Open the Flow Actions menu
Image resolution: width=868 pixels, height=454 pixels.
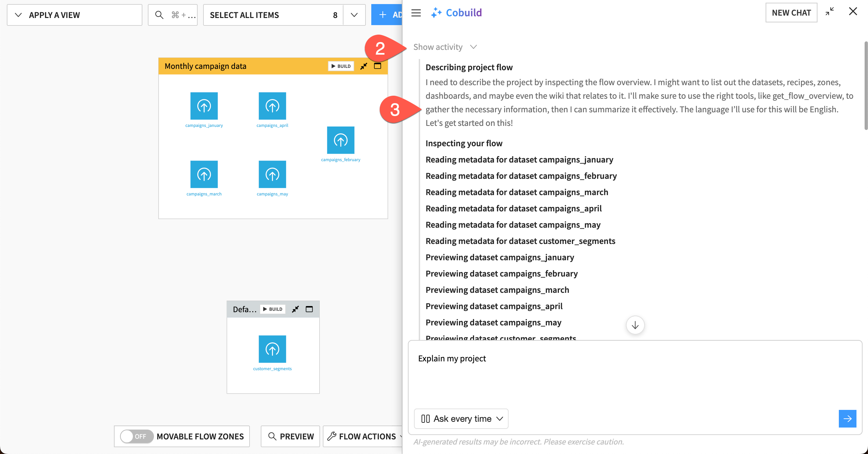point(363,436)
